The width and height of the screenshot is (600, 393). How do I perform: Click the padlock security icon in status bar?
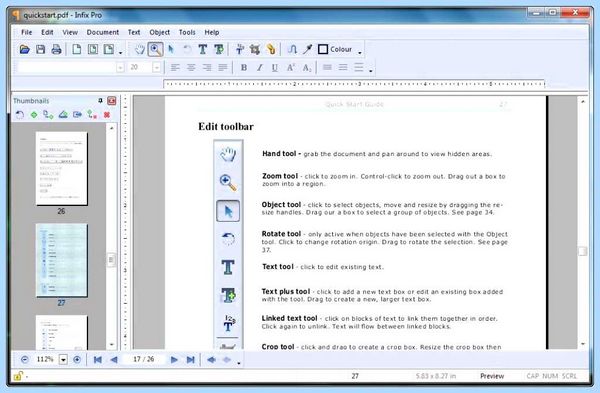18,376
